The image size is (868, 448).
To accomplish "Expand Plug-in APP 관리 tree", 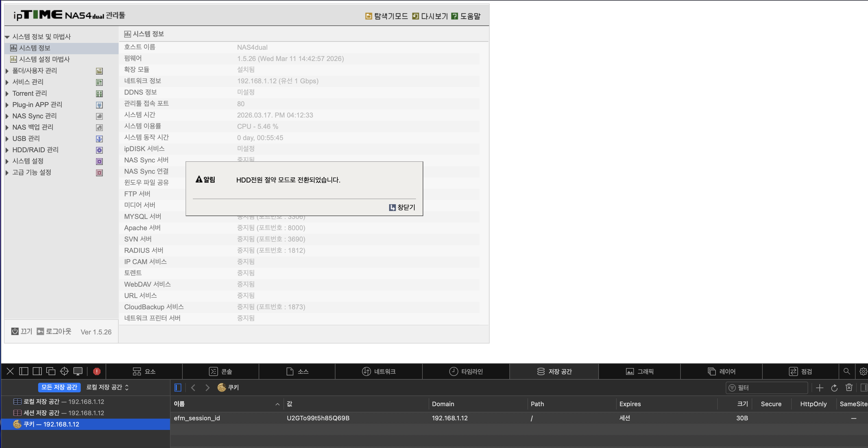I will [x=7, y=105].
